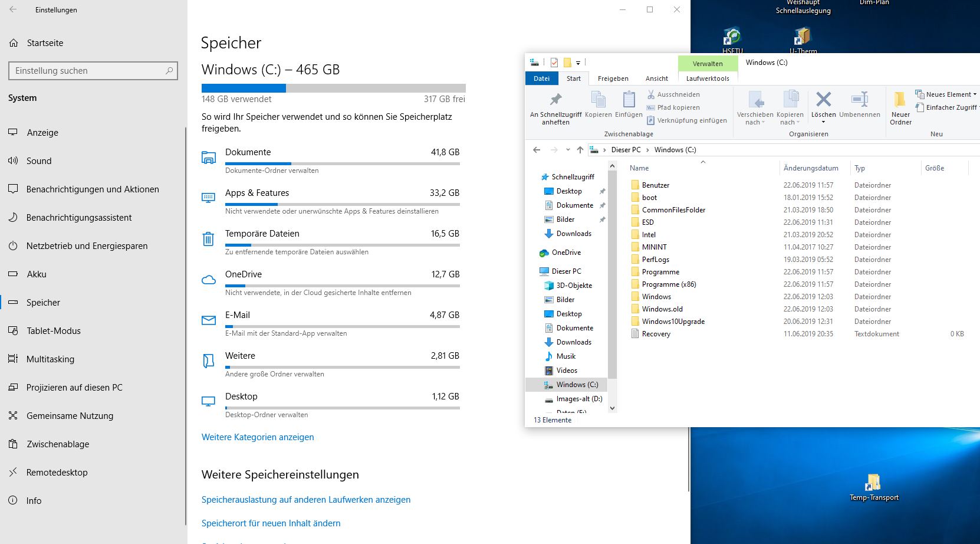Open Benachrichtigungen und Aktionen
This screenshot has height=544, width=980.
coord(93,189)
